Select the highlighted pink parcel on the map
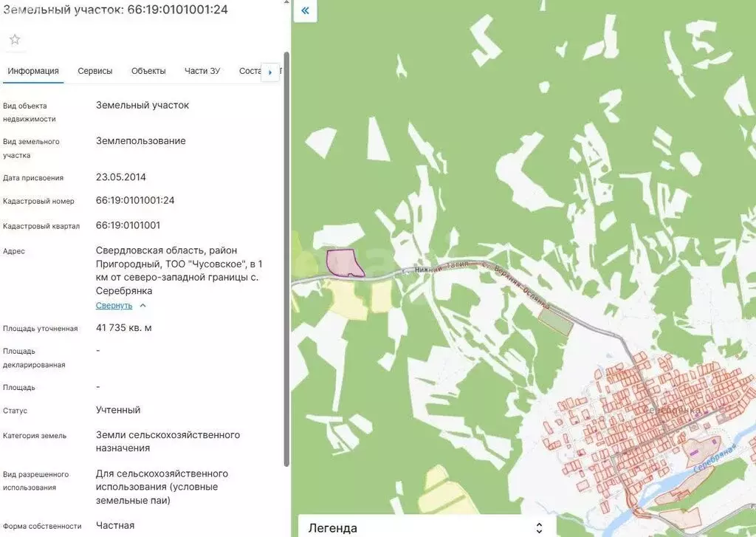This screenshot has height=537, width=756. tap(342, 262)
